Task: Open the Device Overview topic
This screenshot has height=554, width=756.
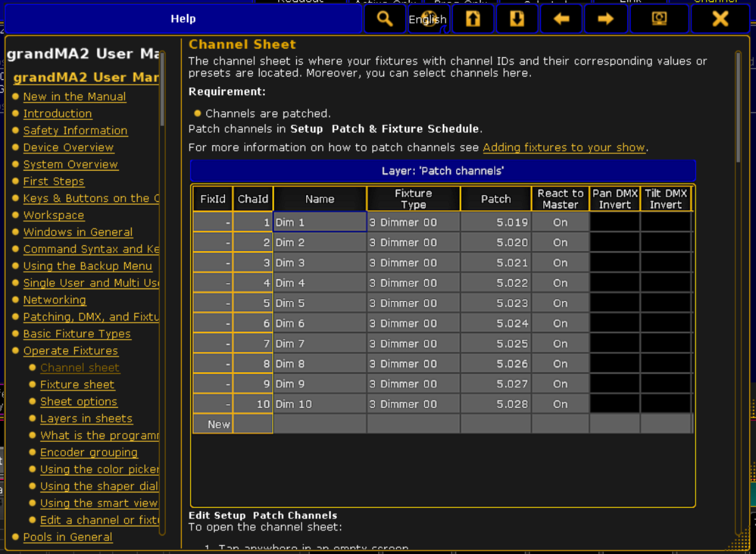Action: (68, 148)
